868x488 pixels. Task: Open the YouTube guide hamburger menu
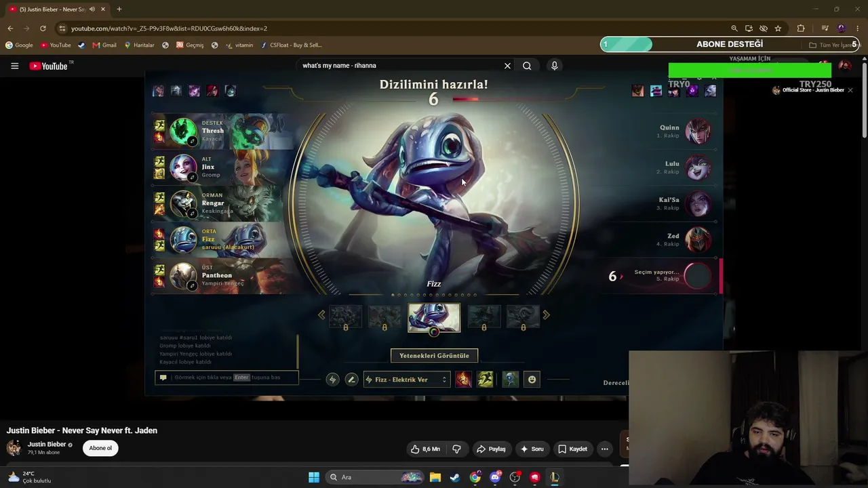(x=14, y=66)
